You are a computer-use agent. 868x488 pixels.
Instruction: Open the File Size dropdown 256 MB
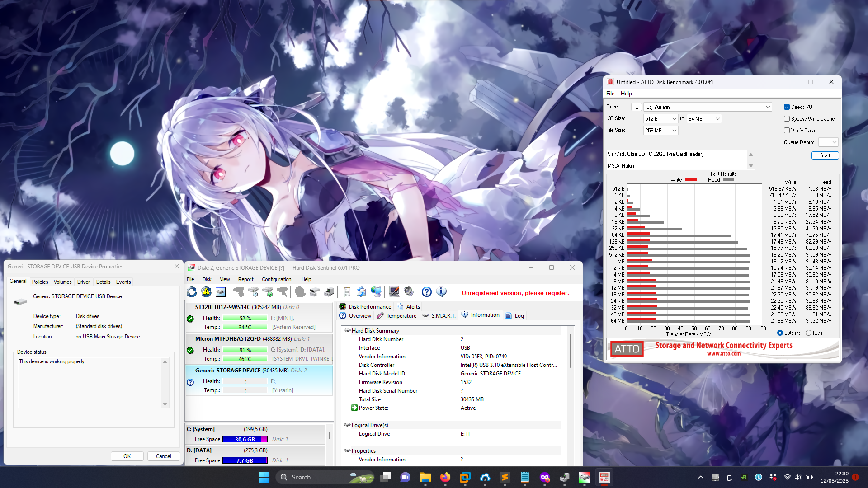(660, 131)
